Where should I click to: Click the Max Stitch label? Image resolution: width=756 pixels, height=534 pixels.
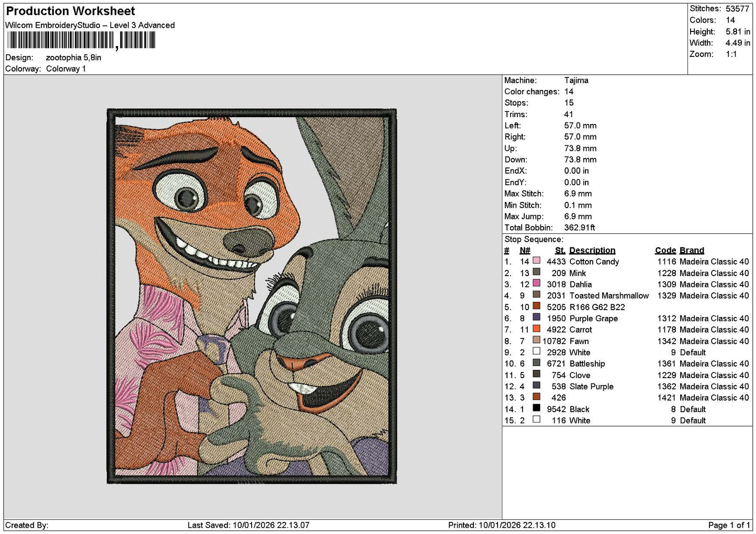[x=524, y=194]
